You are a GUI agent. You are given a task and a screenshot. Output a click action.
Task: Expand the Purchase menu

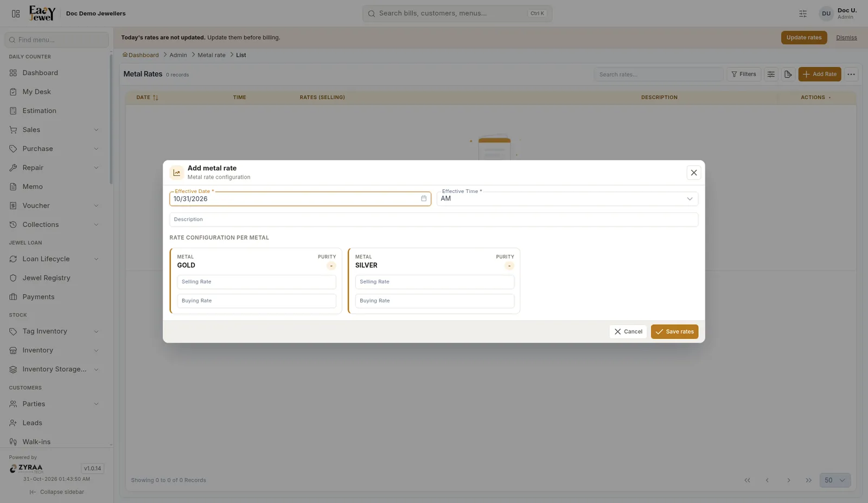[55, 149]
